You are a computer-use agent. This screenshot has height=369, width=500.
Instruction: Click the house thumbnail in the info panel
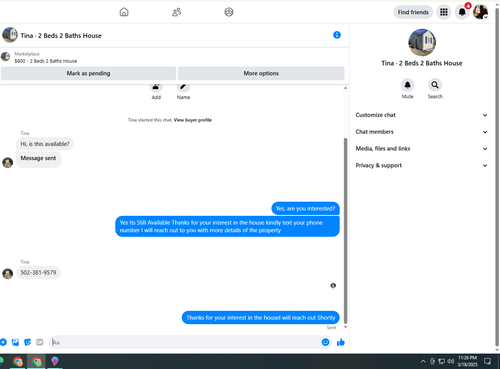(422, 42)
